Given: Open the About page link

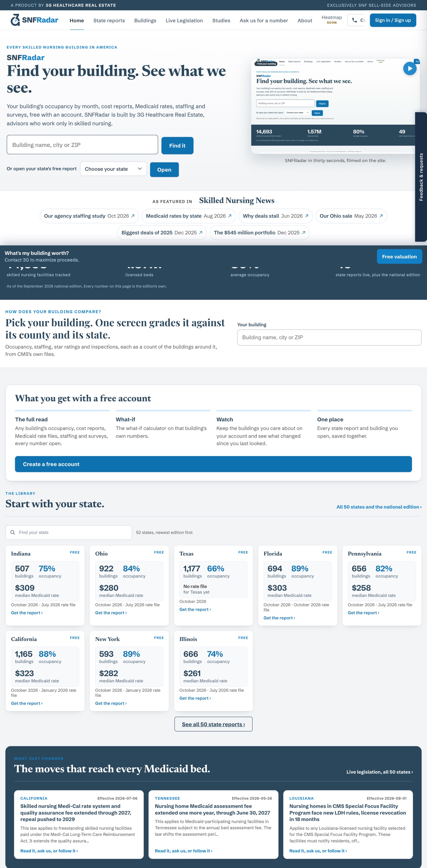Looking at the screenshot, I should point(305,21).
